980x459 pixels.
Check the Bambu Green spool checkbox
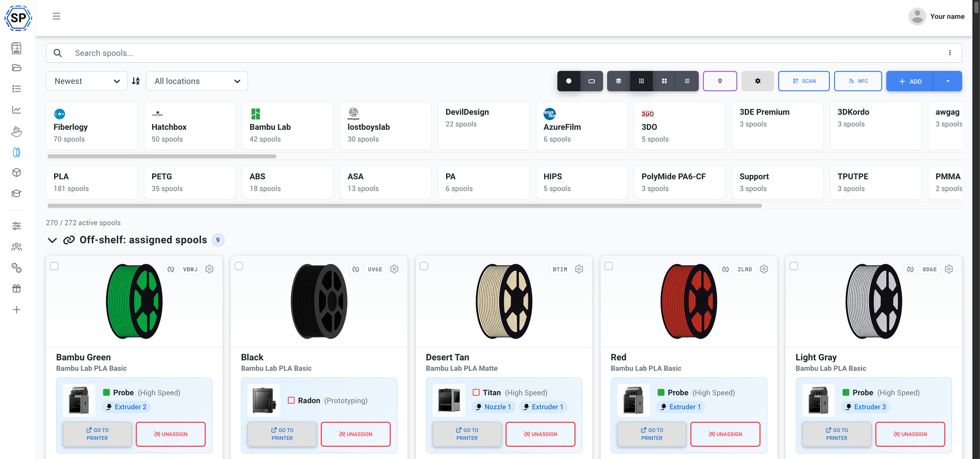tap(55, 266)
